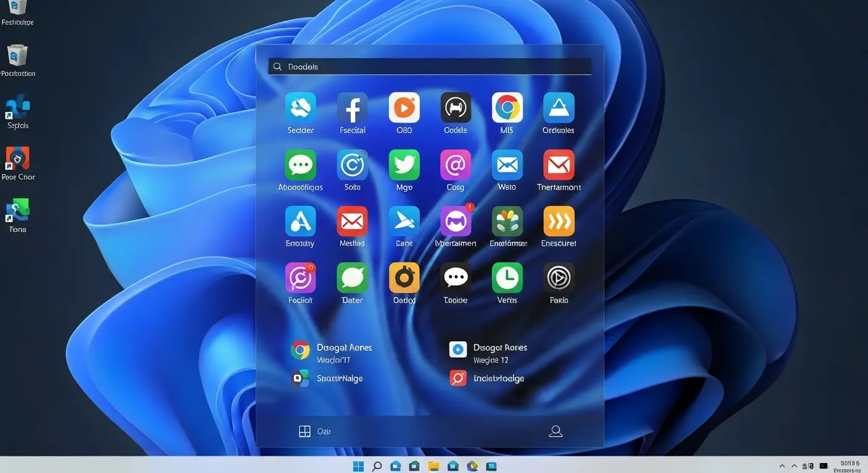Screen dimensions: 868x473
Task: Click the Windows Start button on the taskbar
Action: [x=358, y=466]
